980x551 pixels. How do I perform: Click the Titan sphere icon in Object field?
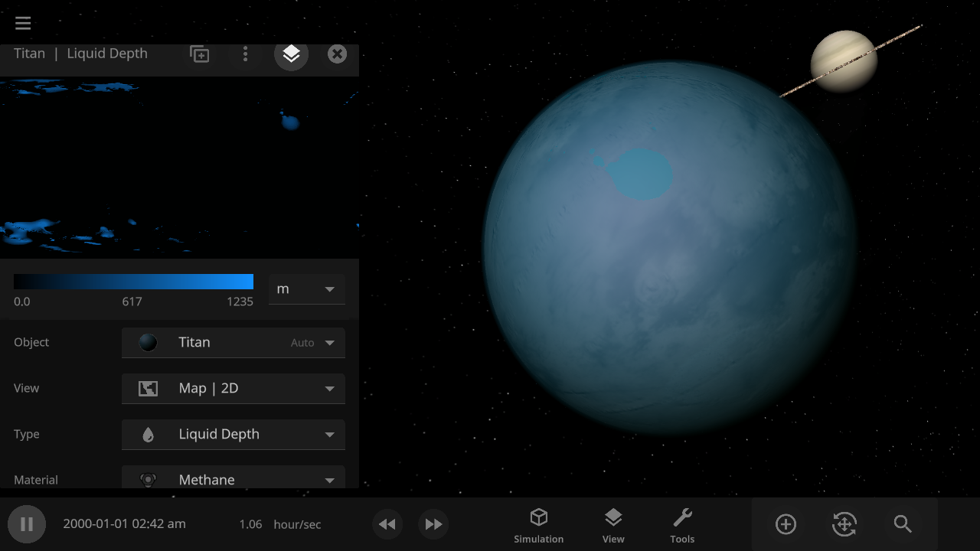tap(148, 343)
